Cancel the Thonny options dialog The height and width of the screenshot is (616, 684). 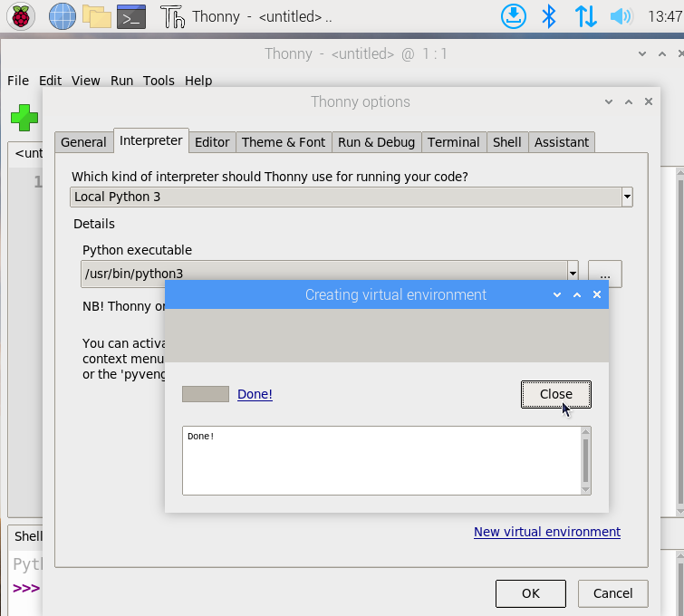point(613,593)
